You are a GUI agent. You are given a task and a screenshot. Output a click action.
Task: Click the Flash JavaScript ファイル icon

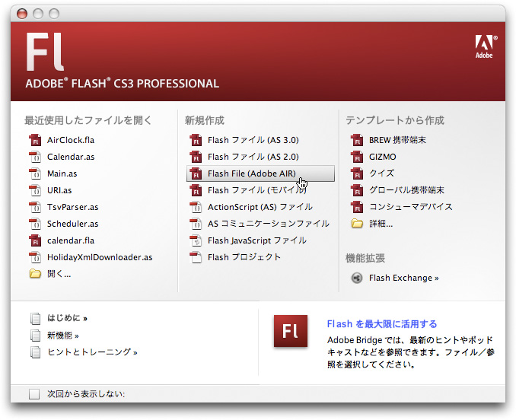click(x=196, y=240)
